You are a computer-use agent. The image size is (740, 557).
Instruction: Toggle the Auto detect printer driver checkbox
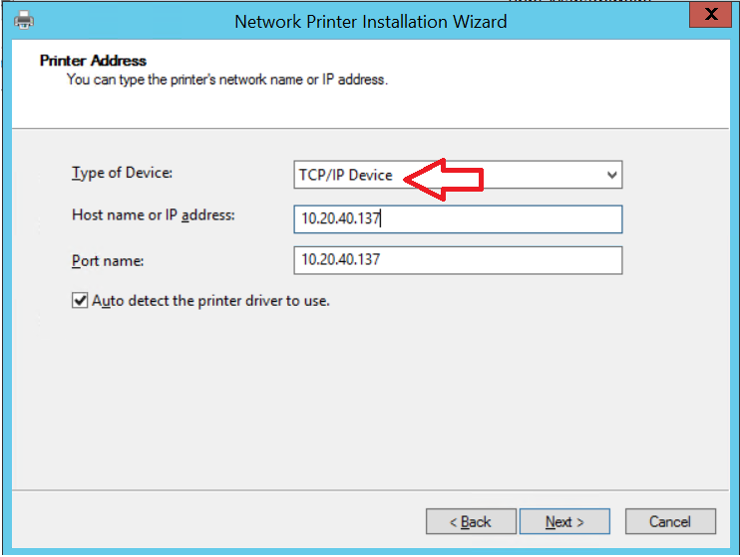click(80, 300)
